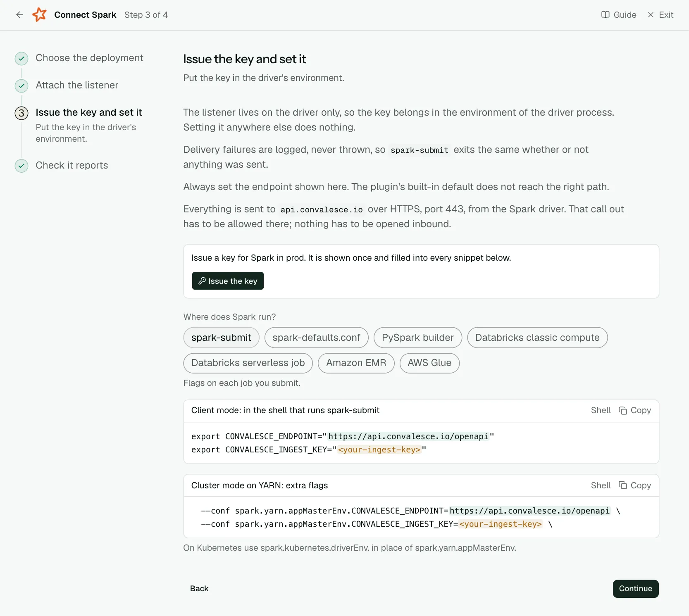Choose Databricks classic compute option
The image size is (689, 616).
point(537,338)
